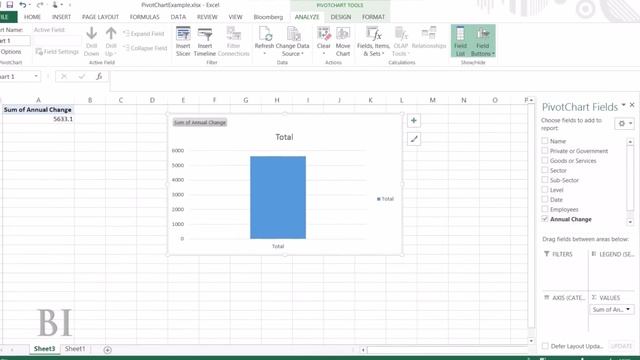Open PivotChart Fields pane options arrow
The width and height of the screenshot is (640, 360).
(623, 105)
